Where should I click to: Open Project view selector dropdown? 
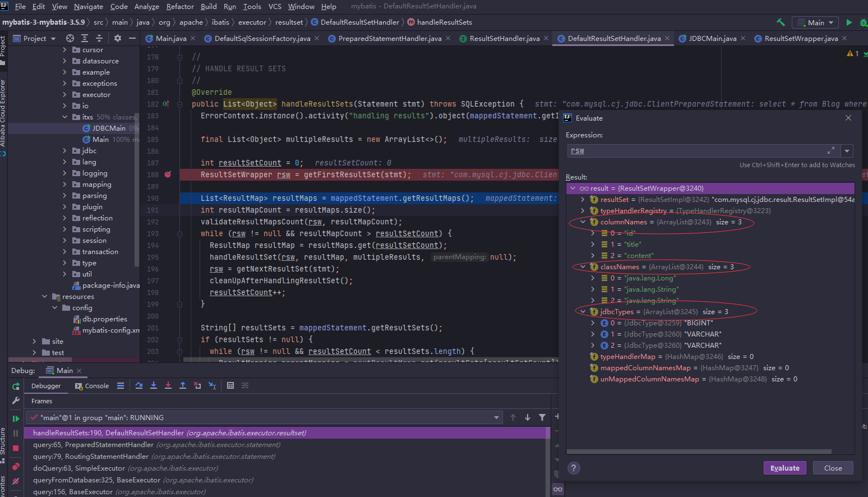pyautogui.click(x=34, y=38)
